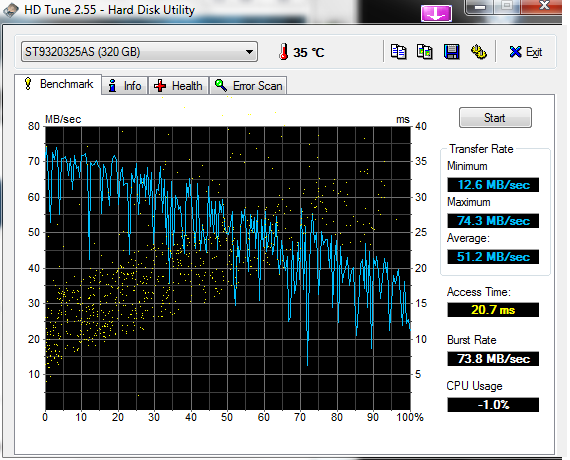
Task: Save screenshot with the floppy disk icon
Action: (x=451, y=52)
